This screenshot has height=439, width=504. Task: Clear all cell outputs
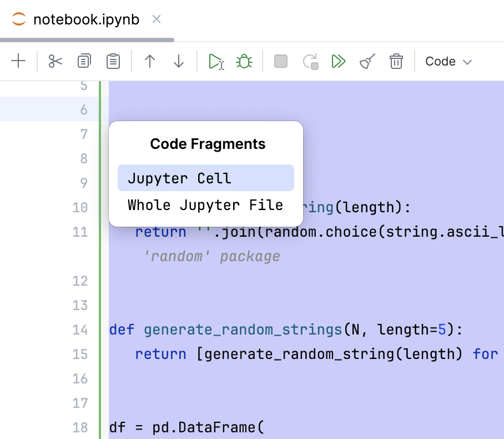coord(367,61)
